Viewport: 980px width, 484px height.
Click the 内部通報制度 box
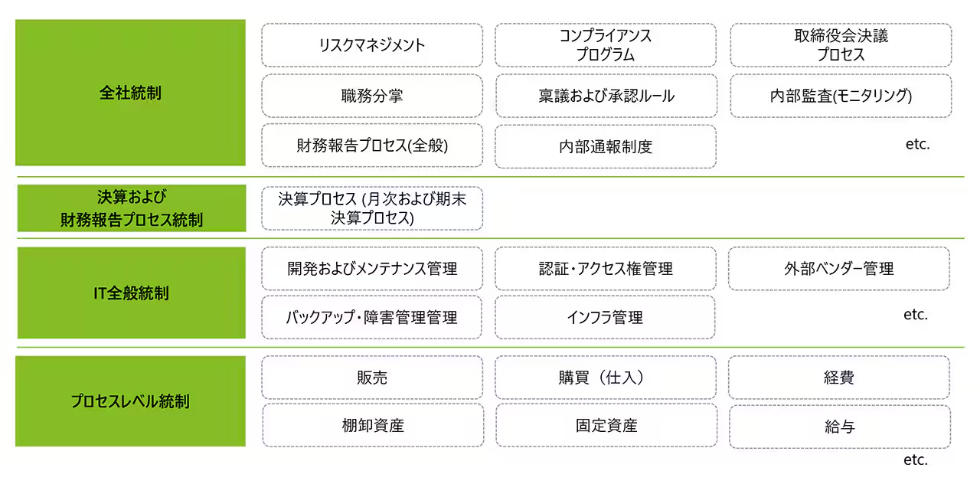[606, 146]
